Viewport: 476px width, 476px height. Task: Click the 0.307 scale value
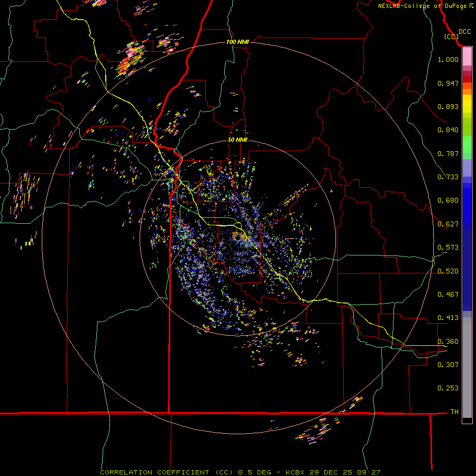448,364
